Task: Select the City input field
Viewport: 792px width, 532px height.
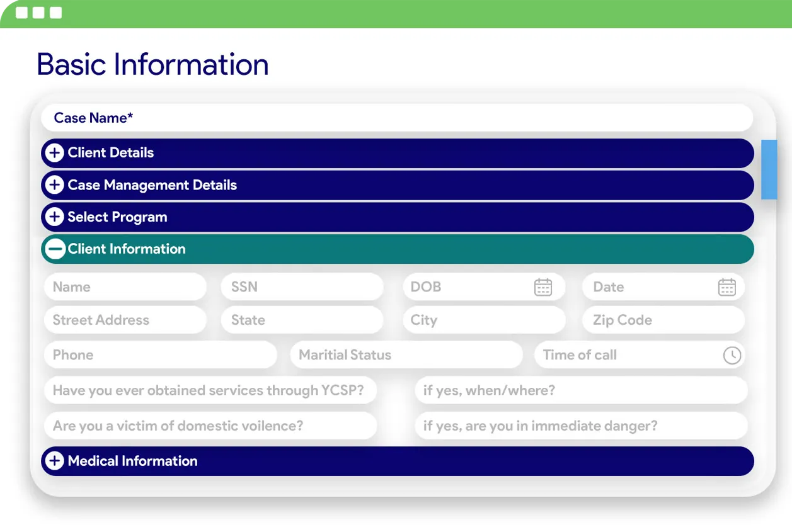Action: click(x=483, y=320)
